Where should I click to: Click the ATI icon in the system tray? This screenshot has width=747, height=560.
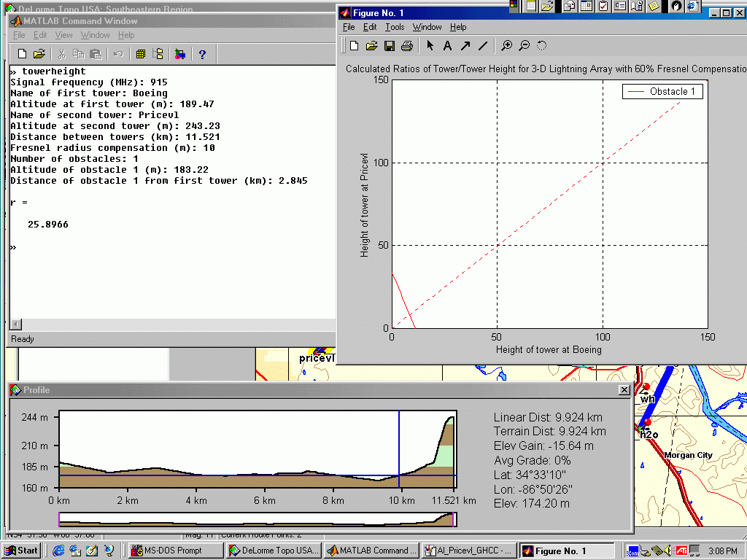[x=681, y=551]
